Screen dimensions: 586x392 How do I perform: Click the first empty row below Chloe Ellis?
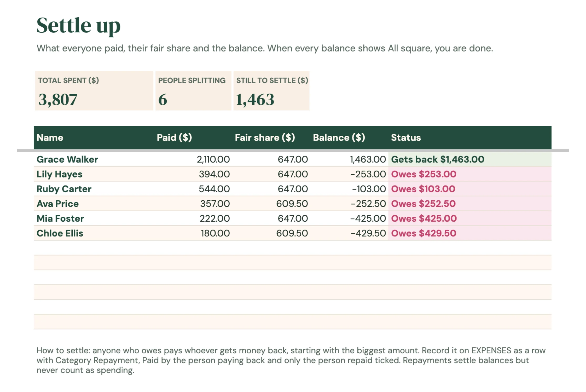pos(292,248)
